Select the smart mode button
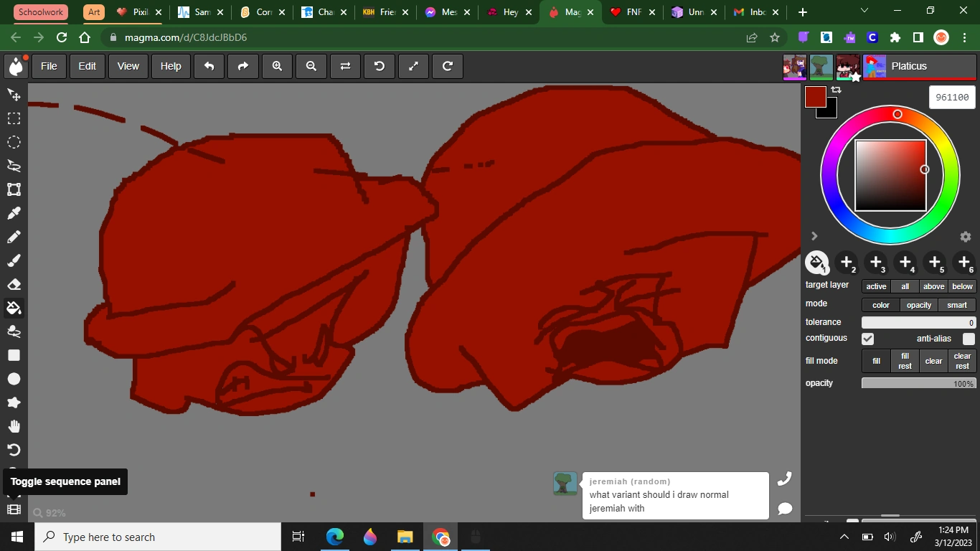The image size is (980, 551). point(956,305)
